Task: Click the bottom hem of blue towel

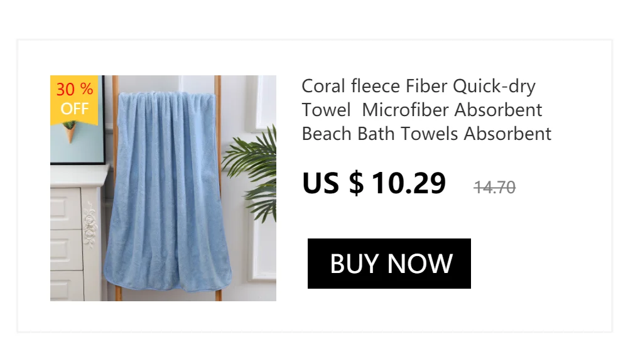Action: coord(168,284)
